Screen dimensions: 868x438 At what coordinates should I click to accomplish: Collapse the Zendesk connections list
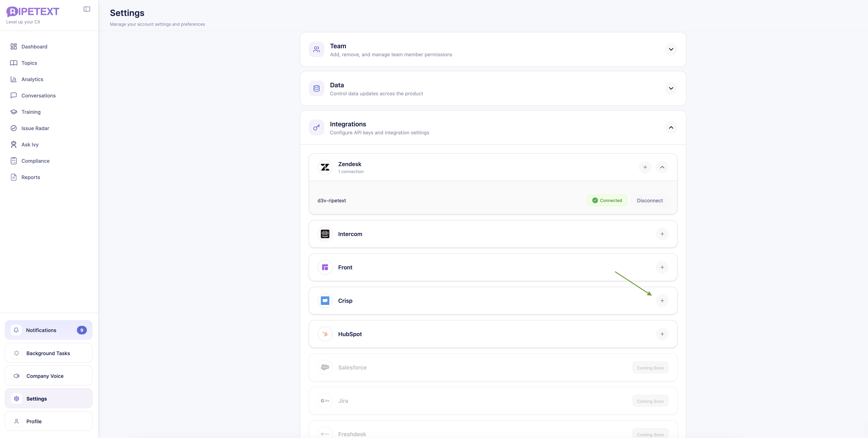click(x=662, y=167)
